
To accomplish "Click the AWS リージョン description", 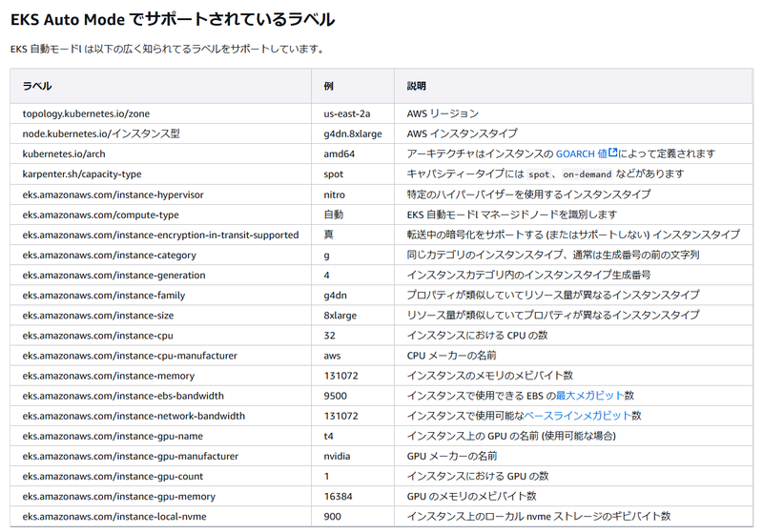I will click(443, 113).
